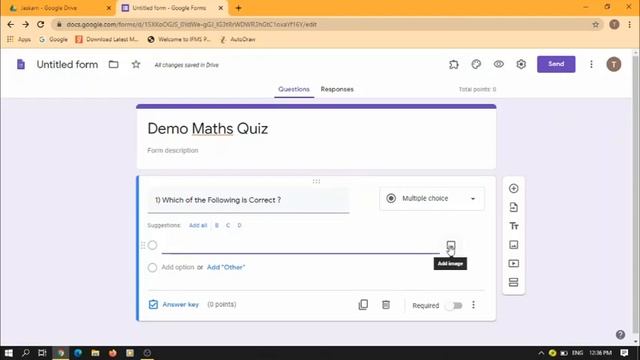Open the Download Latest M... bookmark
Screen dimensions: 640x360
click(x=107, y=40)
